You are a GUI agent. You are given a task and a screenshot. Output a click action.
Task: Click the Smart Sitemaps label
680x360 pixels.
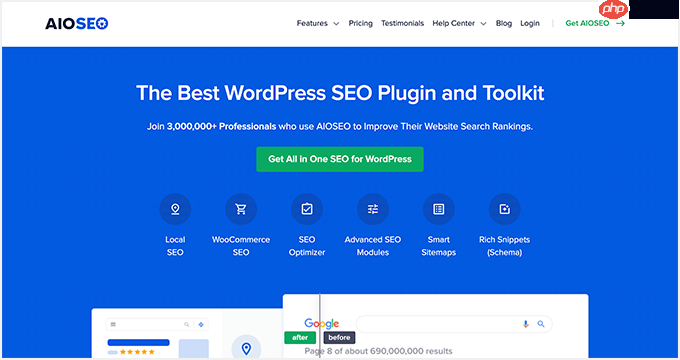pos(439,246)
